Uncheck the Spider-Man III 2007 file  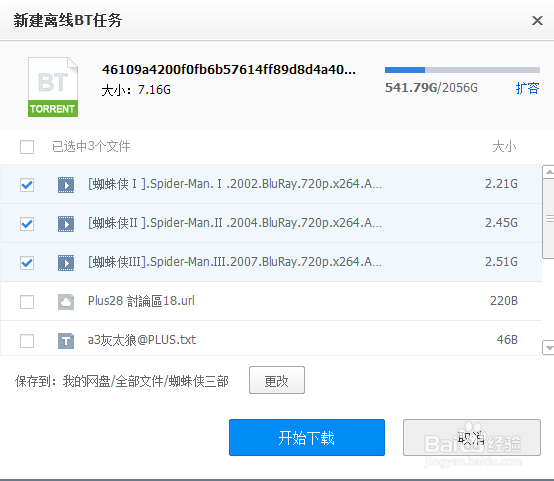[27, 263]
